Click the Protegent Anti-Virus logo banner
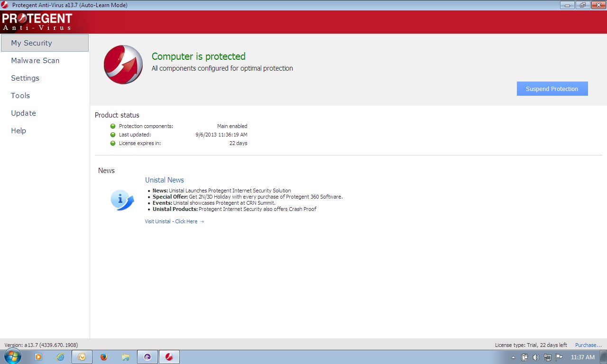The image size is (607, 364). (37, 22)
